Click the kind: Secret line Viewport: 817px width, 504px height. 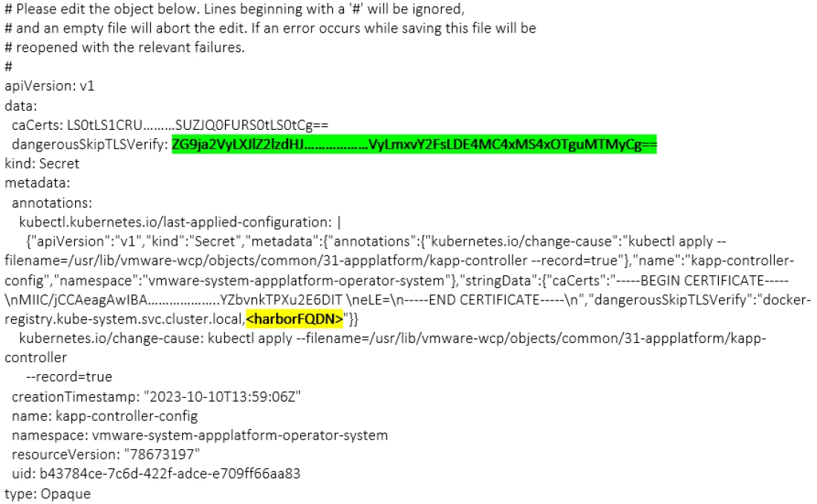[x=42, y=163]
